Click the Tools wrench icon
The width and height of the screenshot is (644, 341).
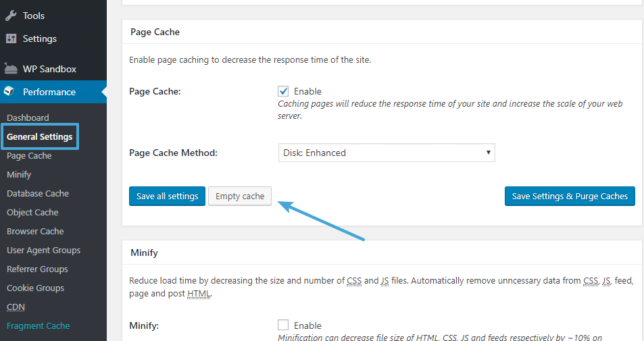[11, 16]
